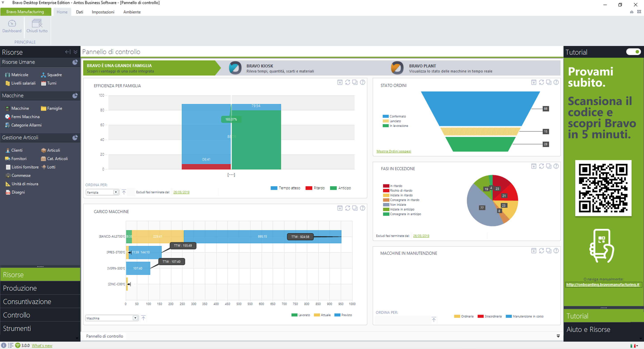Click the info icon in status bar
The height and width of the screenshot is (349, 644).
click(x=4, y=345)
